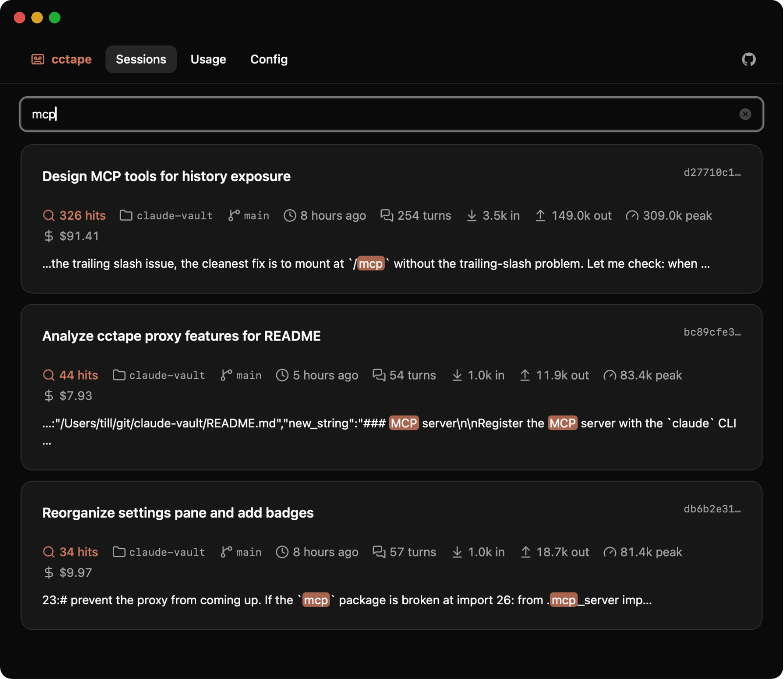Click the '34 hits' count

pyautogui.click(x=79, y=552)
